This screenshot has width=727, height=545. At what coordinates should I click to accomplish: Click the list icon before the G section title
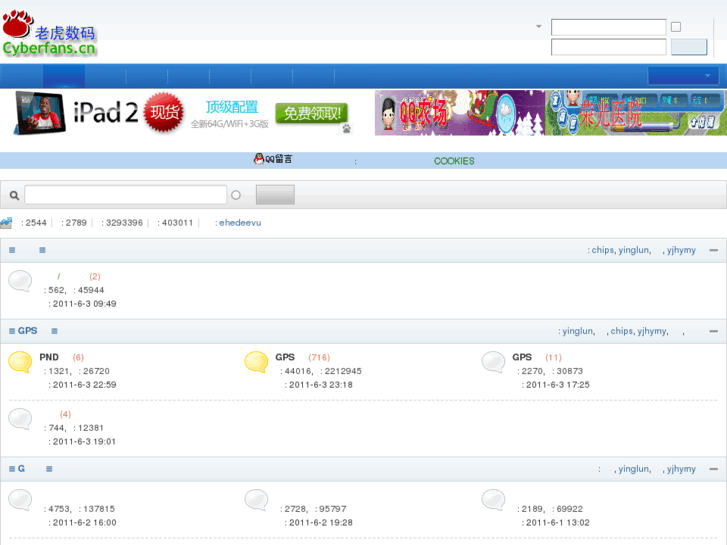[x=12, y=469]
